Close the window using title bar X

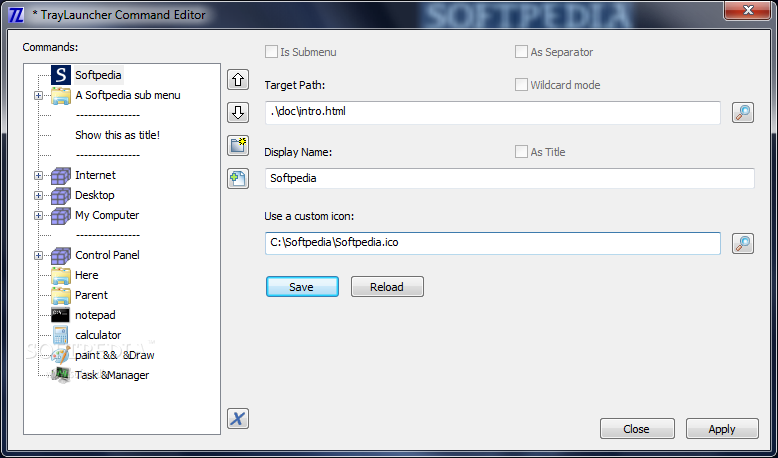coord(747,10)
